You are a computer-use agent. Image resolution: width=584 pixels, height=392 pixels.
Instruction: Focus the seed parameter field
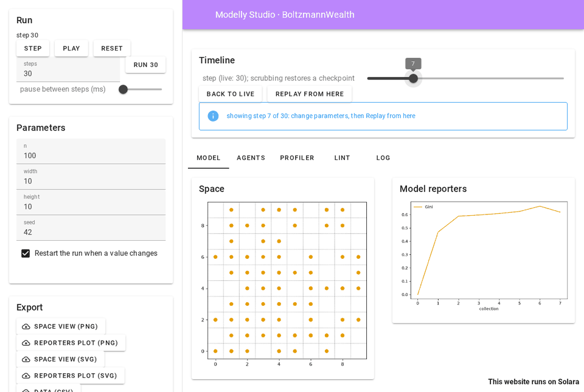pos(91,228)
